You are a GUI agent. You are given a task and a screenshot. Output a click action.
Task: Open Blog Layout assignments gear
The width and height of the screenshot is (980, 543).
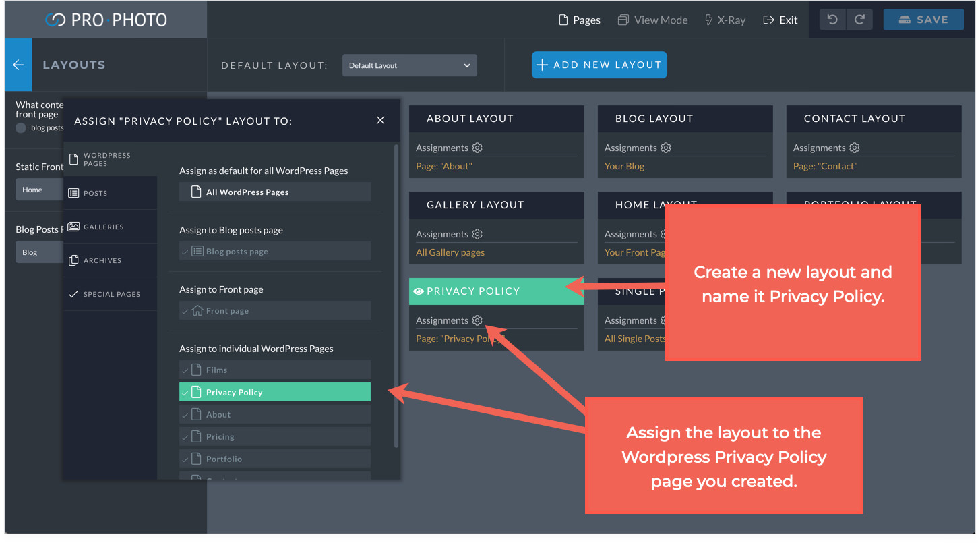[666, 148]
